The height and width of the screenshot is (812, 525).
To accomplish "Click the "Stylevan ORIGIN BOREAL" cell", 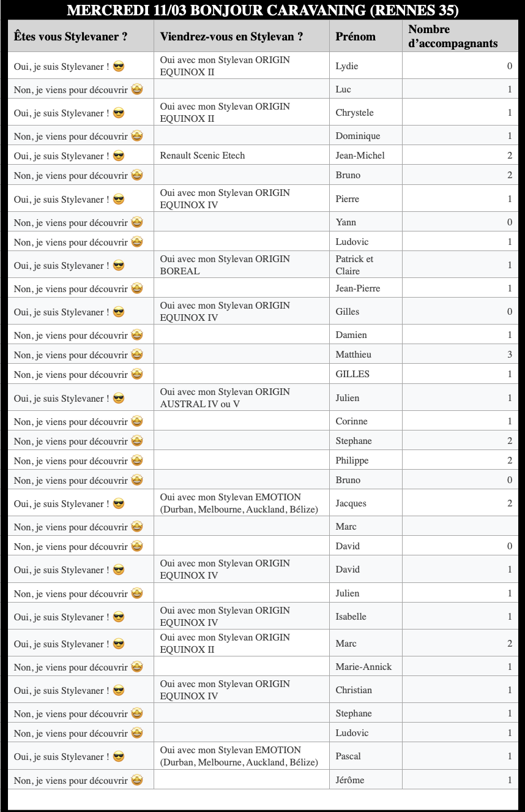I will pos(225,265).
